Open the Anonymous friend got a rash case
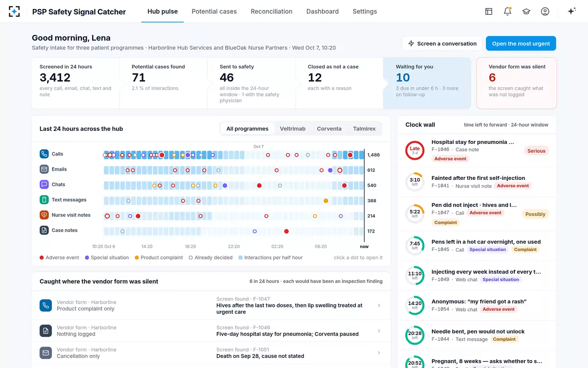Viewport: 588px width, 368px height. click(477, 305)
